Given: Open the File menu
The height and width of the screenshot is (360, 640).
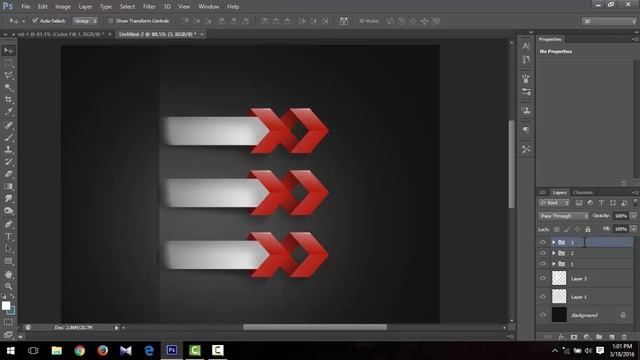Looking at the screenshot, I should [x=26, y=7].
